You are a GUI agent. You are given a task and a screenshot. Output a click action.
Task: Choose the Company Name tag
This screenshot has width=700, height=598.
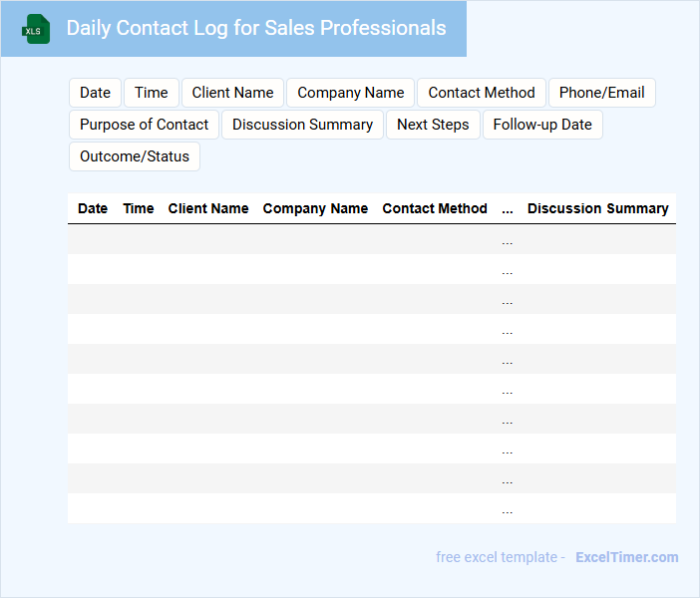click(x=351, y=93)
